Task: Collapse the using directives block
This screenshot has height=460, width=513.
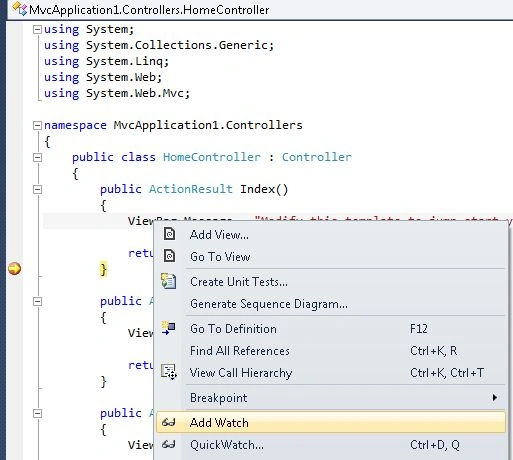Action: click(x=37, y=30)
